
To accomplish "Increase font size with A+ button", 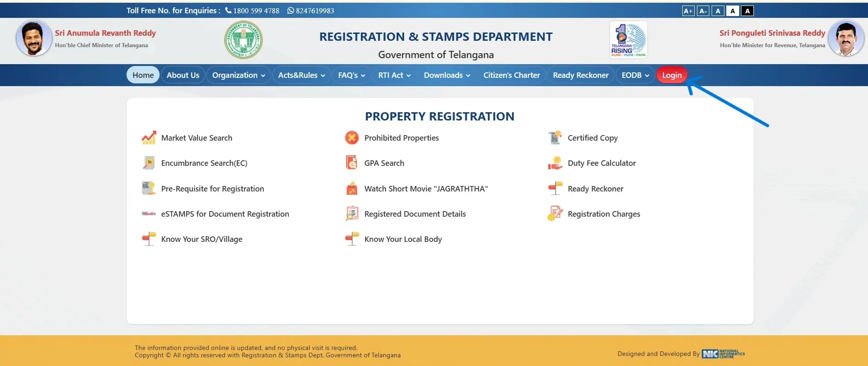I will pos(688,11).
